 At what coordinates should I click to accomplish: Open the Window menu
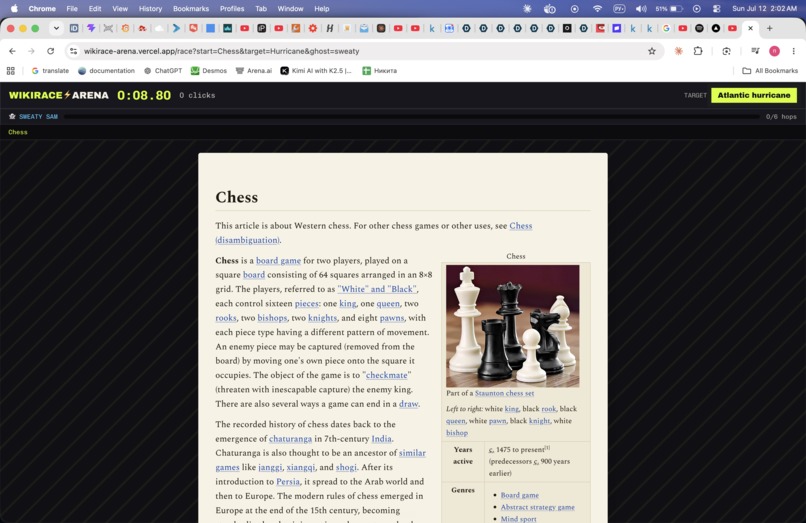(290, 8)
